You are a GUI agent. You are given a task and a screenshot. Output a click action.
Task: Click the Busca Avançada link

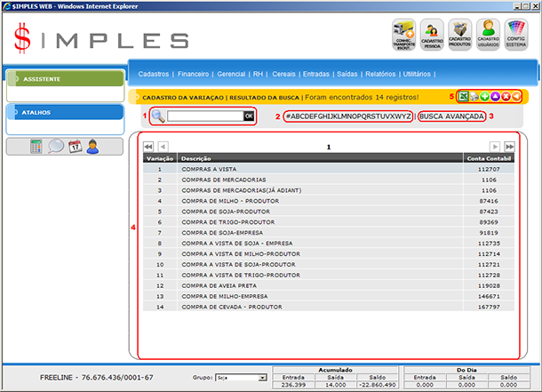point(451,116)
